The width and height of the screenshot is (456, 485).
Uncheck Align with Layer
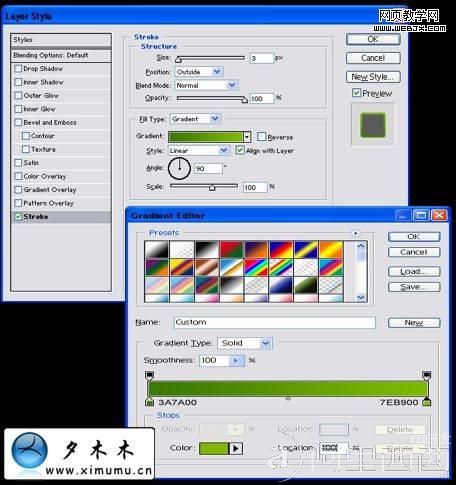240,150
